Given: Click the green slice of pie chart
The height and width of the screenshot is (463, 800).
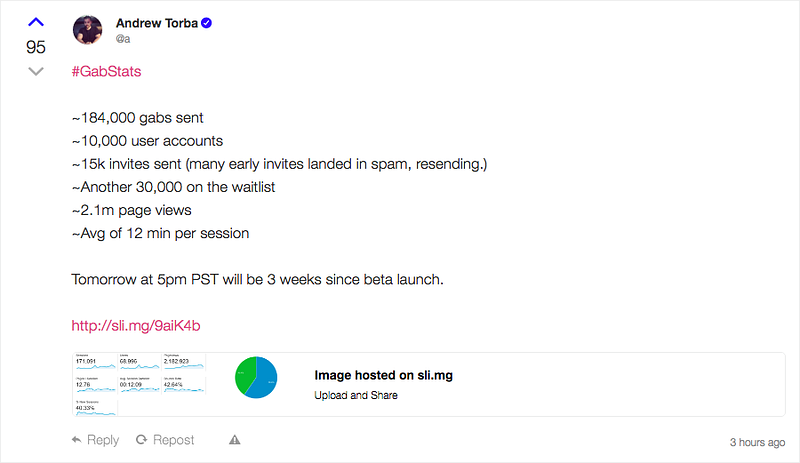Looking at the screenshot, I should (x=243, y=376).
